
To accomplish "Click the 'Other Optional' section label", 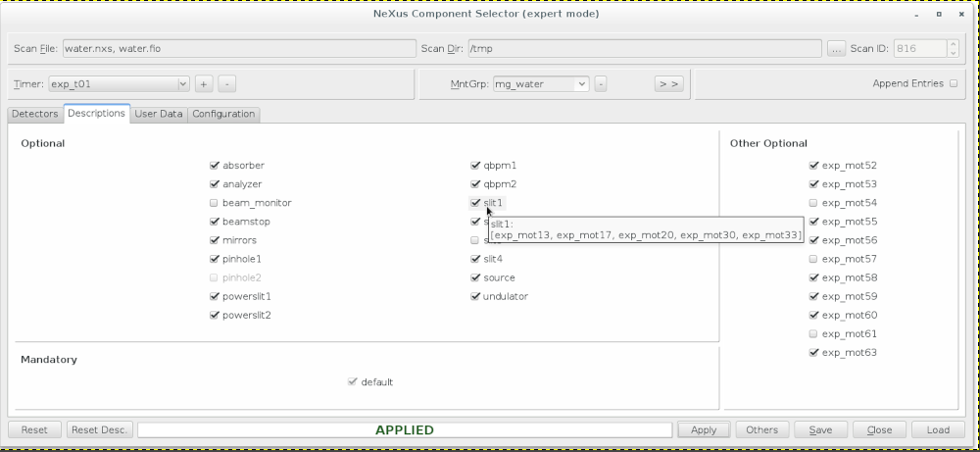I will [x=768, y=143].
